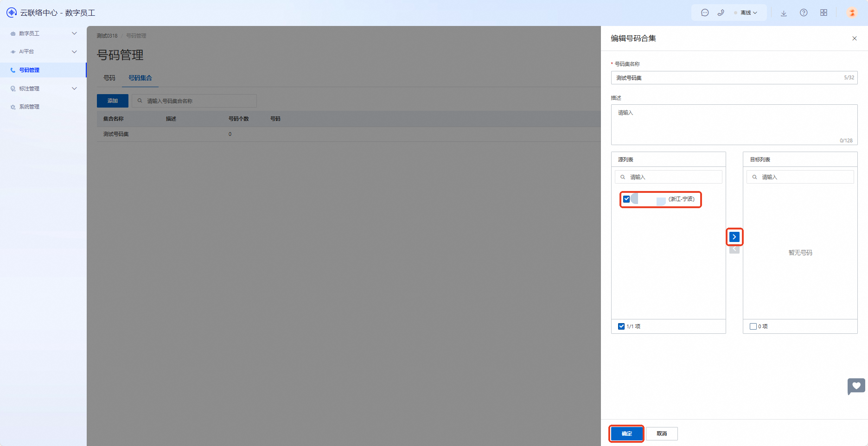Toggle the 0 项 select-all checkbox
Viewport: 868px width, 446px height.
753,326
